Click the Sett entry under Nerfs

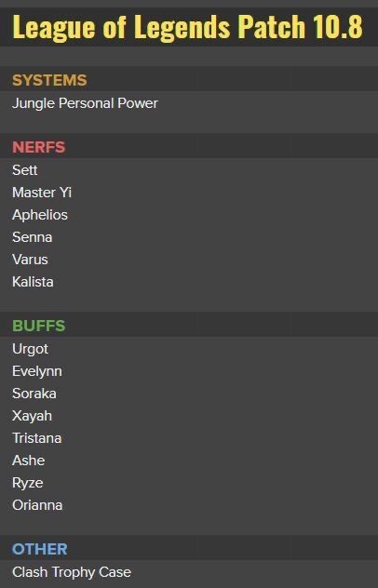tap(25, 170)
